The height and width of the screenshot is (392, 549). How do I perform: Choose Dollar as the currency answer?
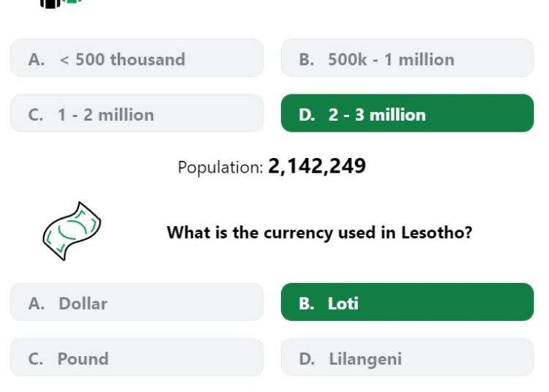137,302
